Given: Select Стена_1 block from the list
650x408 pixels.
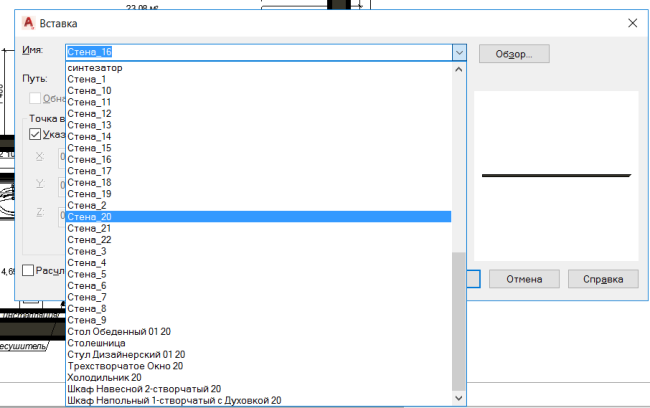Looking at the screenshot, I should pyautogui.click(x=86, y=79).
